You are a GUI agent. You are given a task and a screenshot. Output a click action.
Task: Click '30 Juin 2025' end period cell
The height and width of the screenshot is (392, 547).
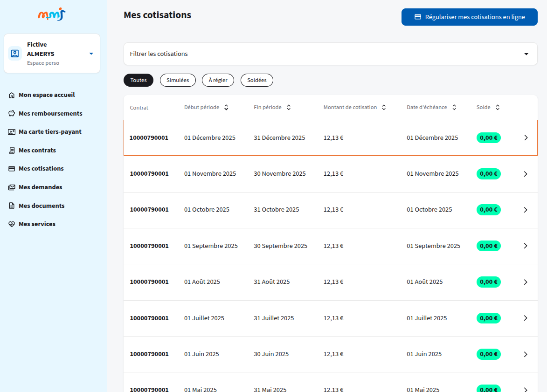[271, 354]
